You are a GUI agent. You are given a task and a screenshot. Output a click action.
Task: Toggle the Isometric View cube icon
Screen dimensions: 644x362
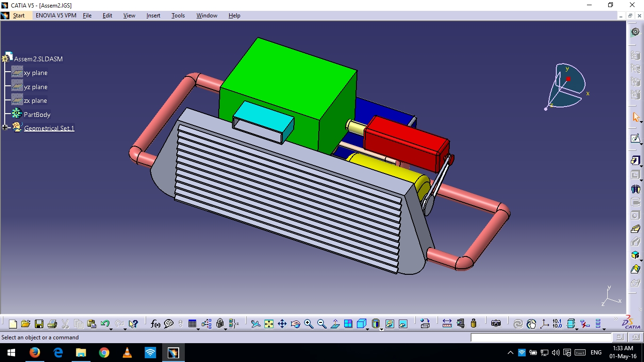[x=362, y=323]
